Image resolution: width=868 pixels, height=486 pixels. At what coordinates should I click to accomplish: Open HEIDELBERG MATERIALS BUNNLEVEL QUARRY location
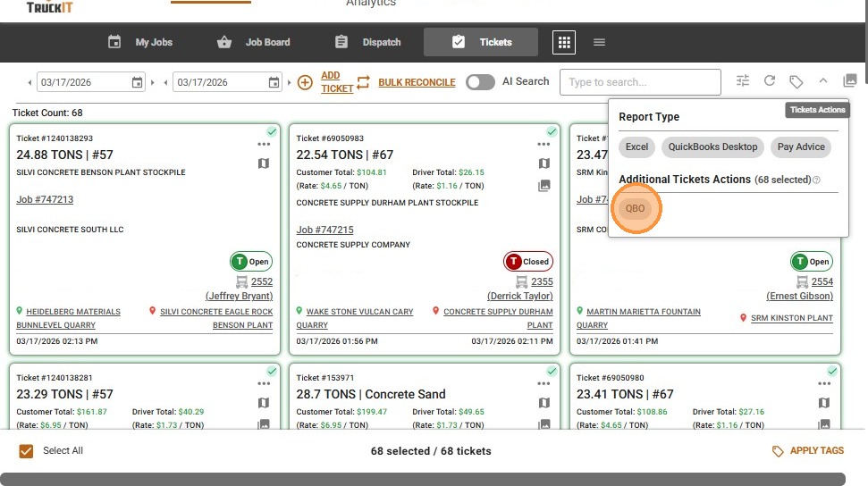tap(69, 318)
